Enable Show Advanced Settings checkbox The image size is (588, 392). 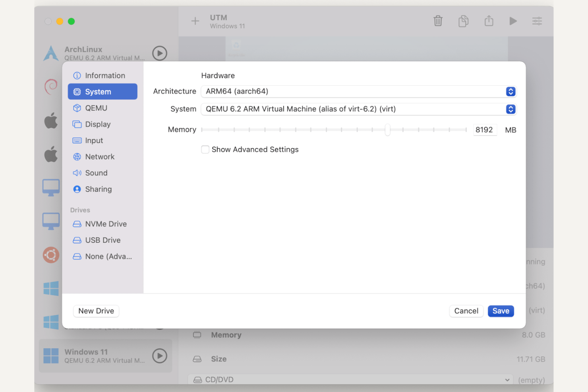pyautogui.click(x=205, y=149)
